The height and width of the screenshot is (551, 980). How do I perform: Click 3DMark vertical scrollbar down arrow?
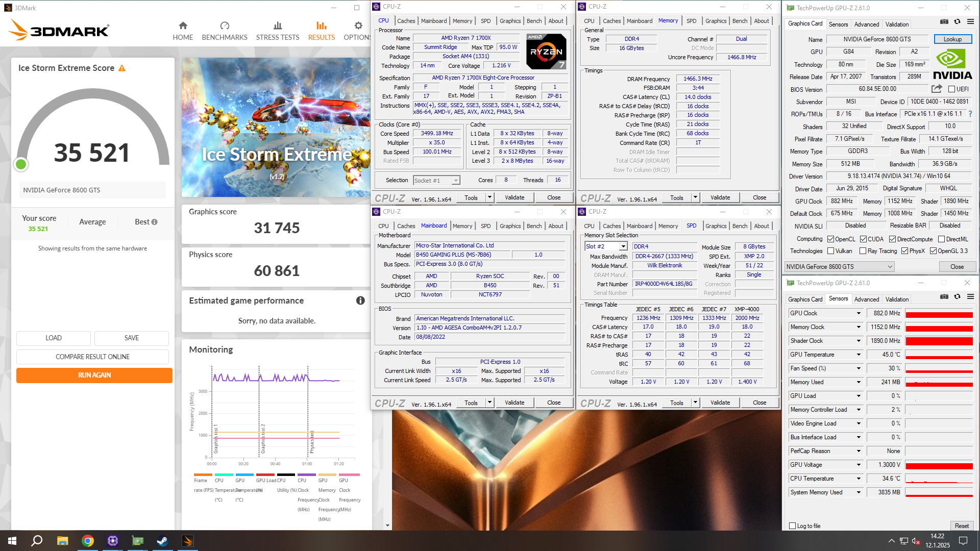point(387,525)
